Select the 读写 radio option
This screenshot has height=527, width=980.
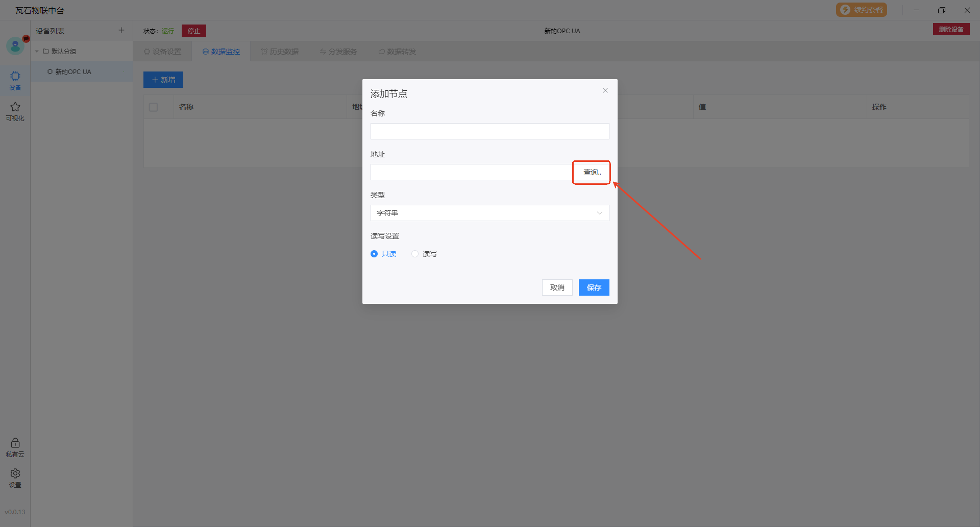coord(415,254)
